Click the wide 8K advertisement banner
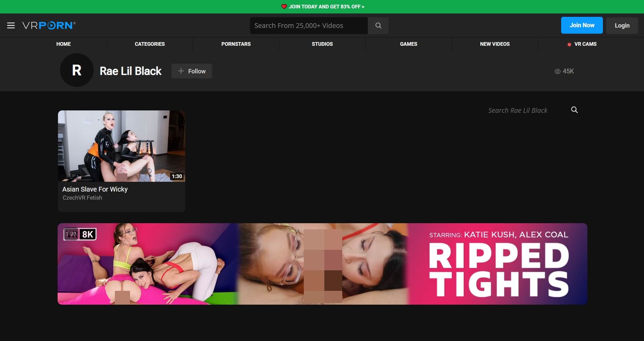The width and height of the screenshot is (644, 341). click(322, 264)
